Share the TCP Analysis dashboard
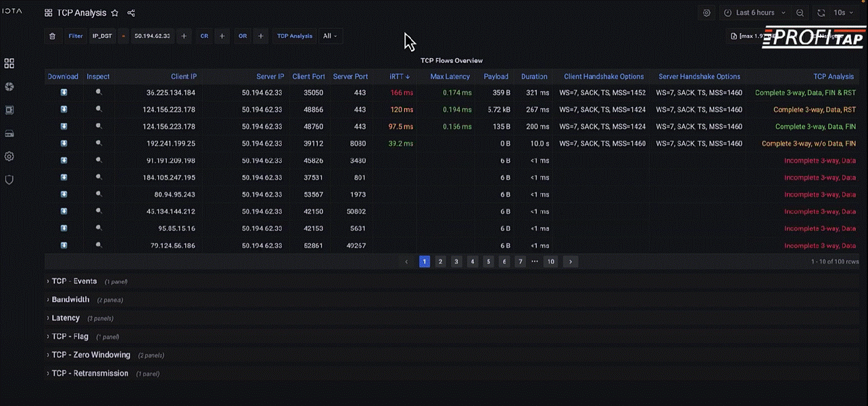Image resolution: width=868 pixels, height=406 pixels. pyautogui.click(x=131, y=13)
